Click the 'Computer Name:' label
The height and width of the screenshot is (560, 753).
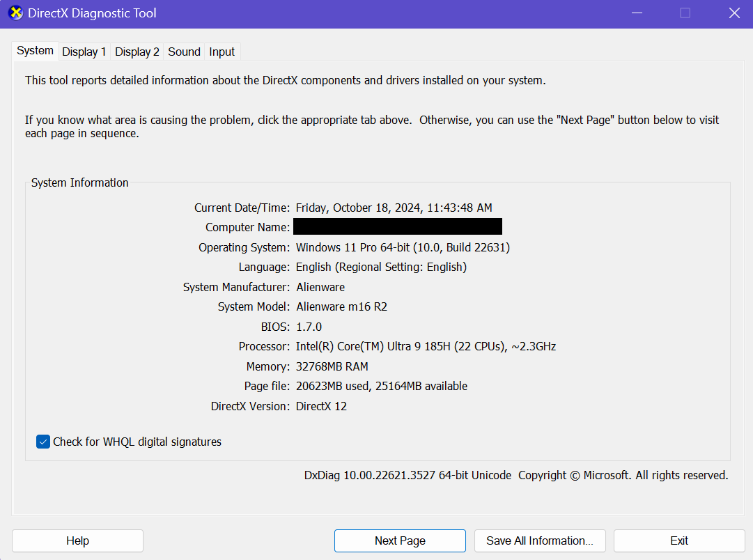248,227
